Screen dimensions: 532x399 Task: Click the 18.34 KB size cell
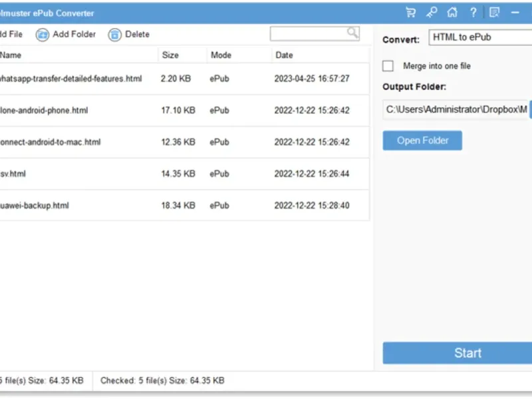(x=178, y=205)
